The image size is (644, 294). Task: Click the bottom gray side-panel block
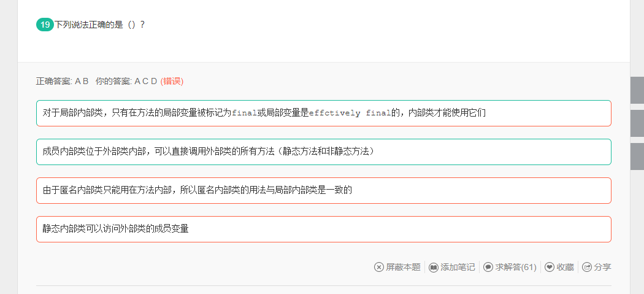pos(637,157)
